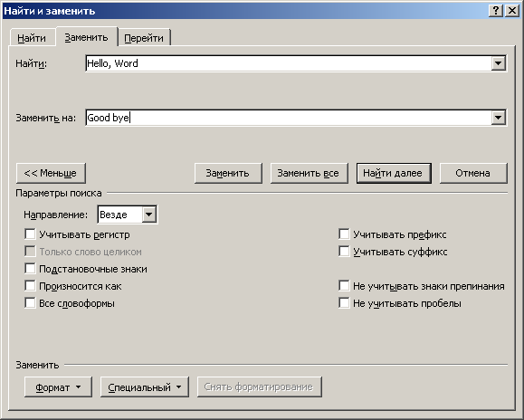Tick the Все словоформы checkbox
The width and height of the screenshot is (524, 420).
(x=30, y=303)
